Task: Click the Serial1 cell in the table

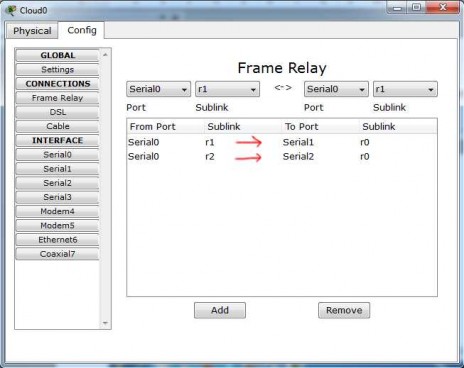Action: click(298, 142)
